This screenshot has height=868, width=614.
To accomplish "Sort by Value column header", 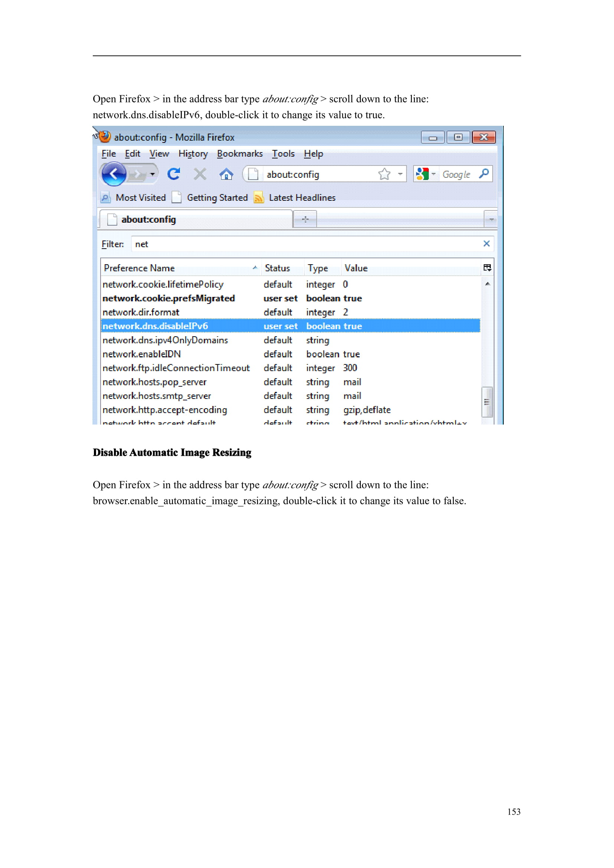I will (411, 268).
